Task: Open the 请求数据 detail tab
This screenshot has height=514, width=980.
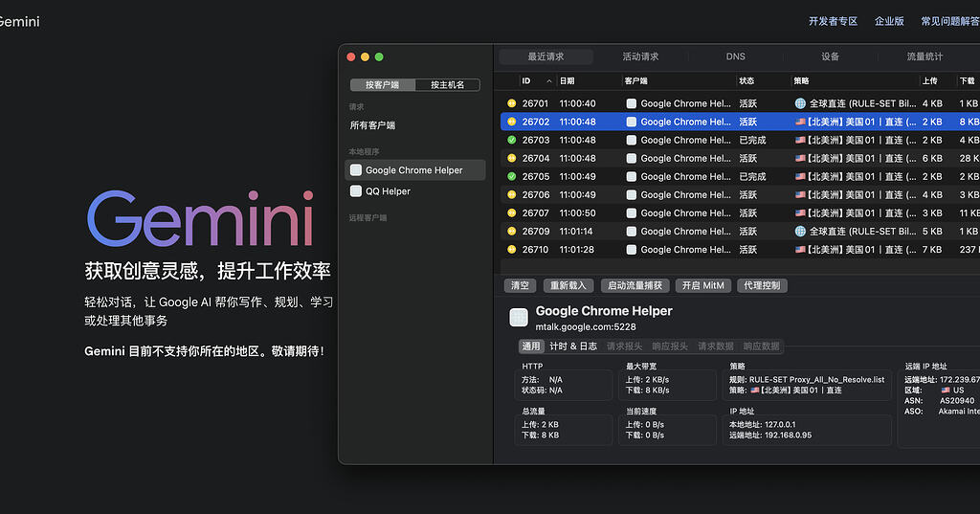Action: click(x=716, y=346)
